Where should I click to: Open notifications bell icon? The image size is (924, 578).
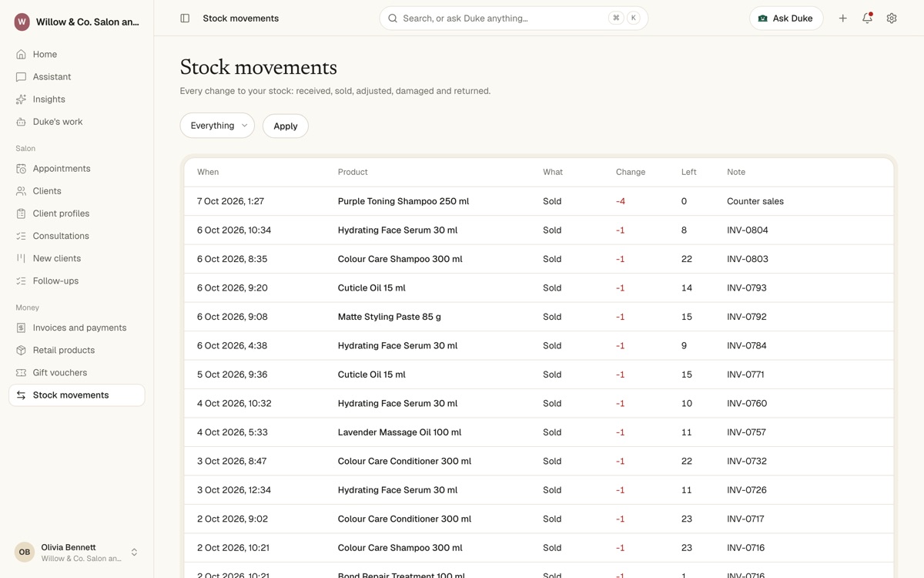(x=867, y=18)
